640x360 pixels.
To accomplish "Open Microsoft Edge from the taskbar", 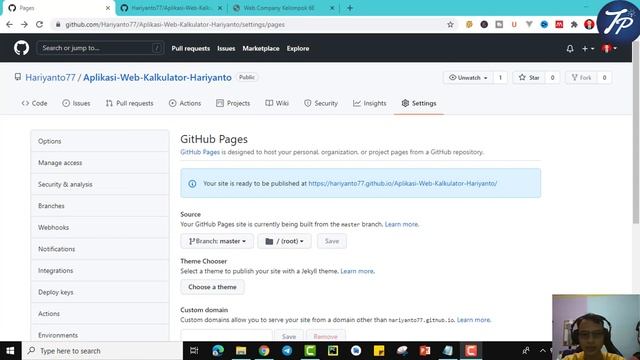I will 218,351.
